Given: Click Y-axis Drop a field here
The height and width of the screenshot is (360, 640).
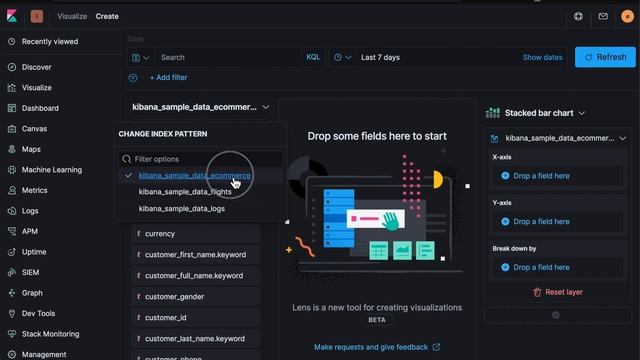Looking at the screenshot, I should point(558,222).
